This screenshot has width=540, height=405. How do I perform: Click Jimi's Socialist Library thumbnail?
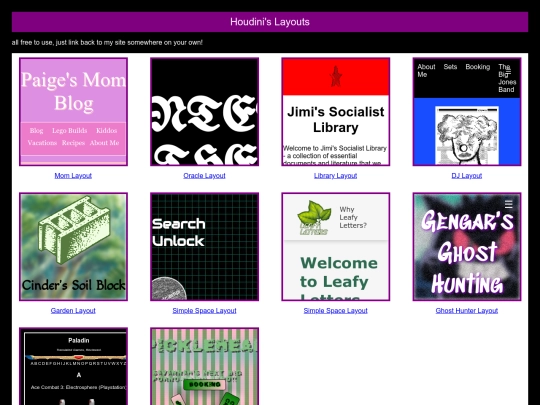336,112
